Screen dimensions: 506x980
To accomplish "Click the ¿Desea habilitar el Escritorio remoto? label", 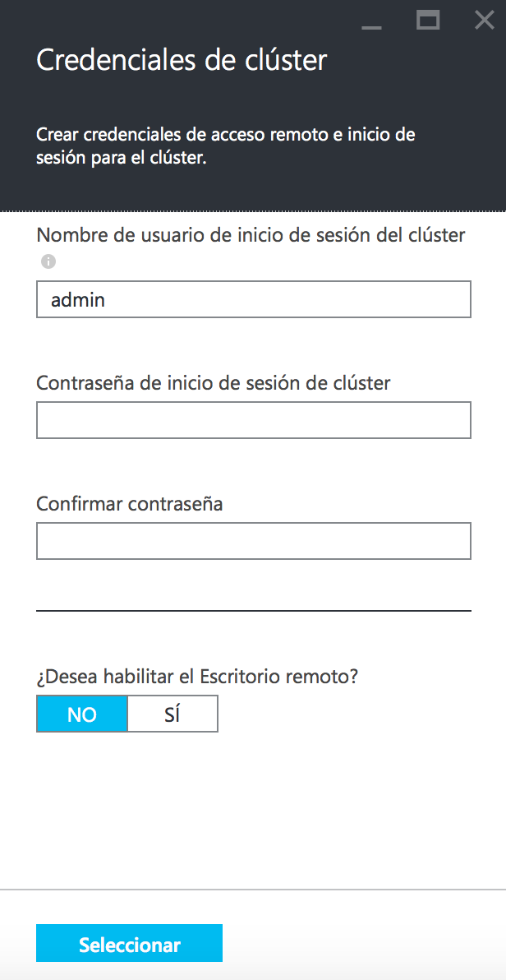I will tap(198, 677).
